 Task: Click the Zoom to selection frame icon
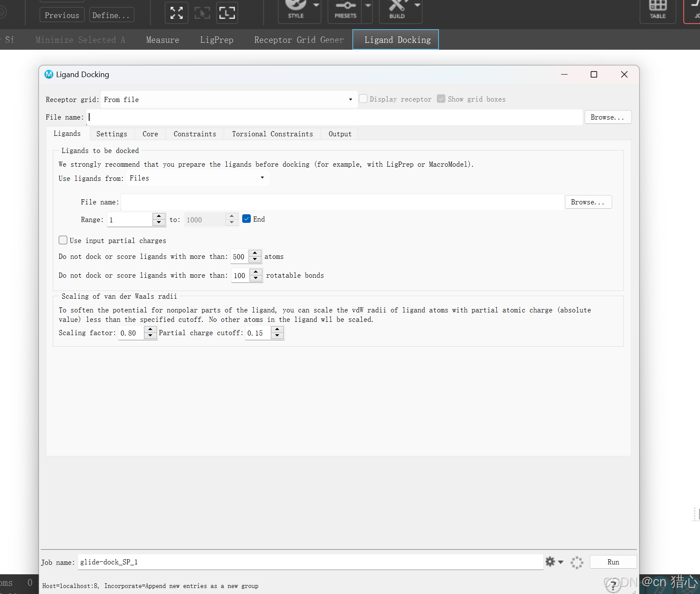pos(227,12)
